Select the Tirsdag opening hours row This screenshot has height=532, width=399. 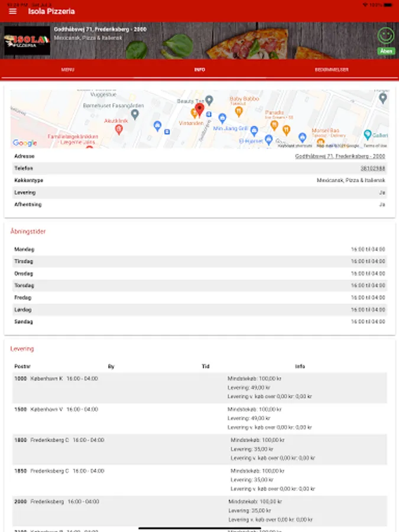pos(200,261)
